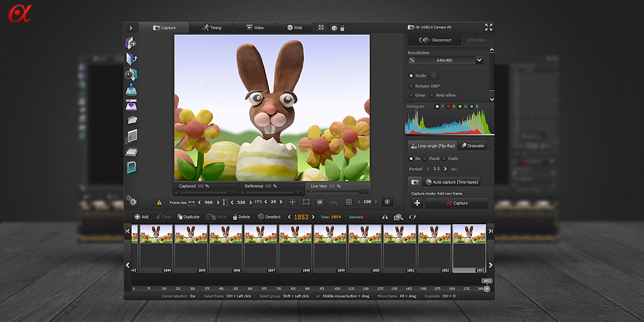Click the camera icon tab in capture panel
This screenshot has width=644, height=322.
pyautogui.click(x=415, y=182)
